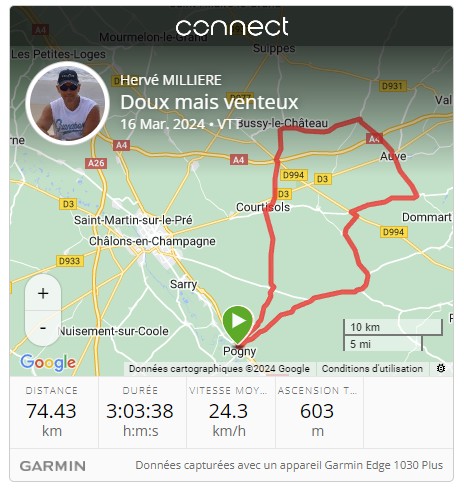
Task: Open the activity titled Doux mais venteux
Action: 209,102
